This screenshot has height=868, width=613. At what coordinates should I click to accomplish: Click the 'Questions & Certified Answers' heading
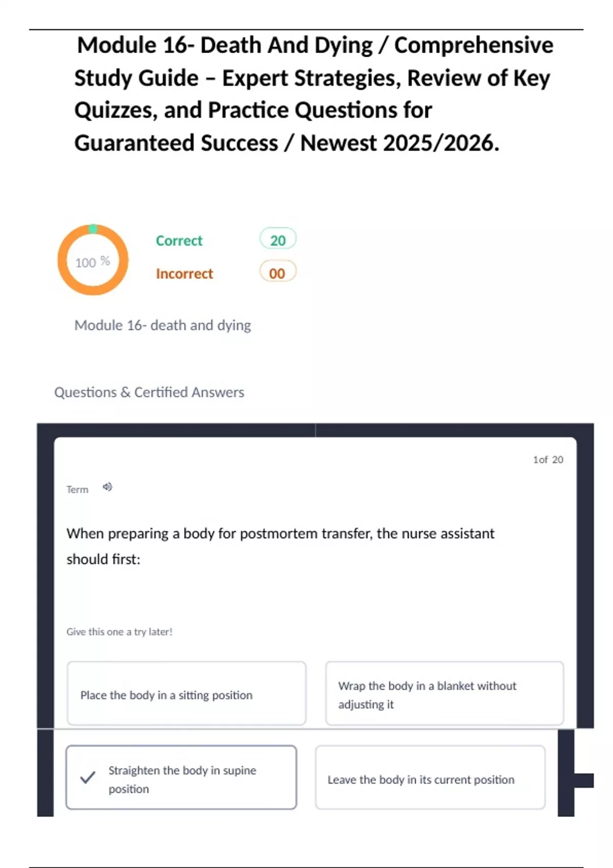click(x=149, y=392)
